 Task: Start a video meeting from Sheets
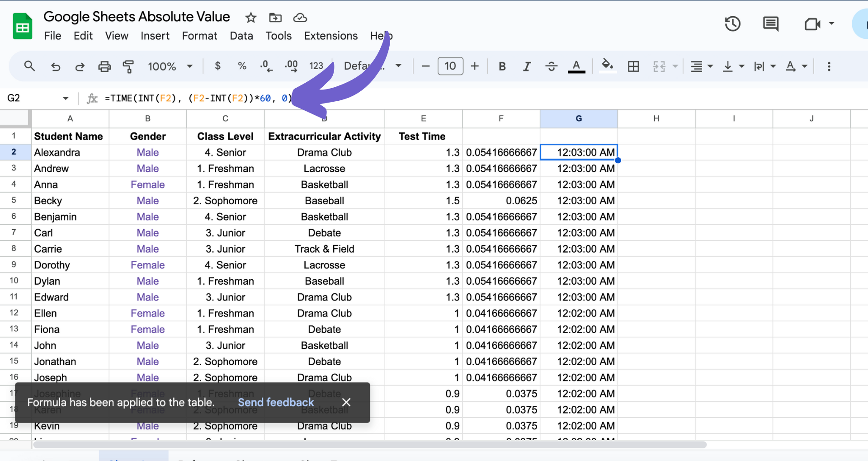(x=812, y=24)
